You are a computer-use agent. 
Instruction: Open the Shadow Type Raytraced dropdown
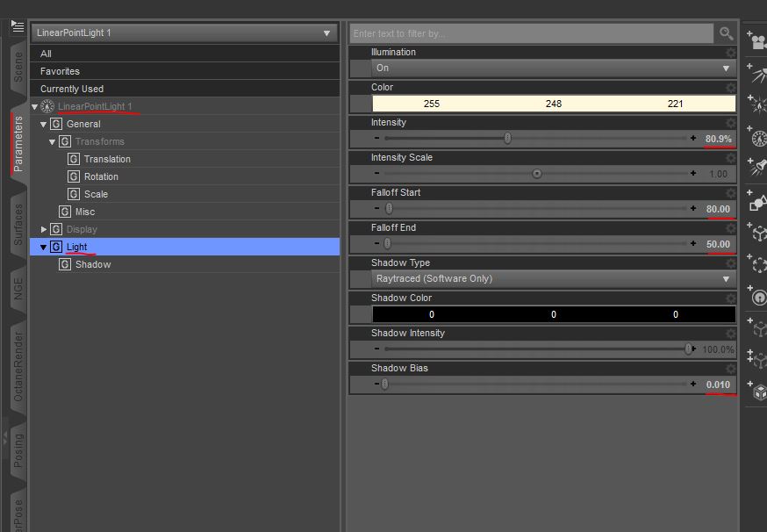(x=554, y=279)
